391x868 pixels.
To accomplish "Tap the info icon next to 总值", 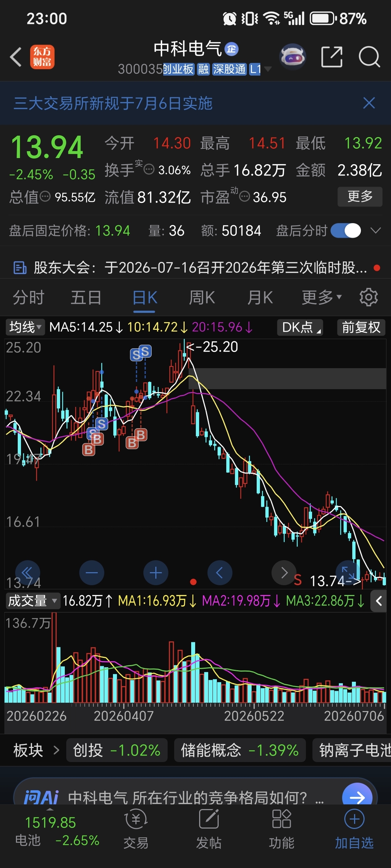I will click(x=45, y=197).
